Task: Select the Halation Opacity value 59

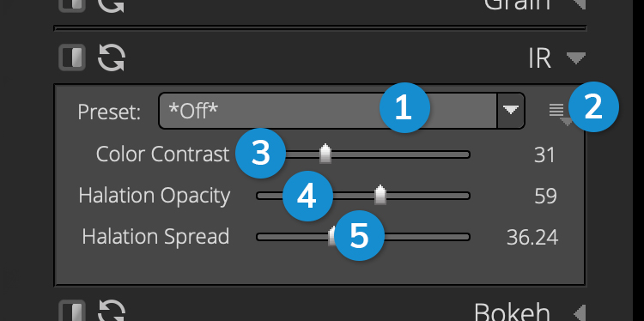Action: 545,197
